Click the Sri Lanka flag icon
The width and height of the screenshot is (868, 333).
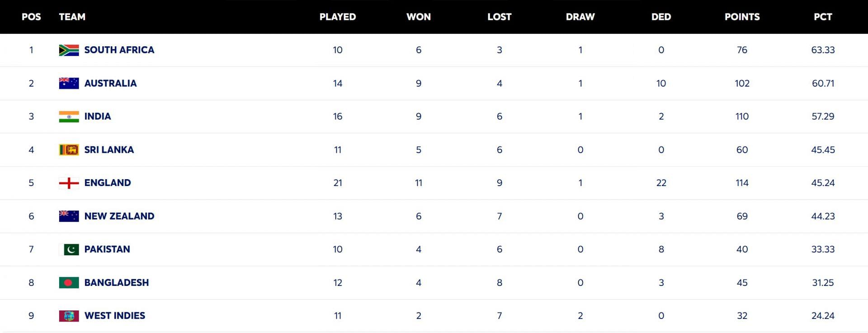[x=69, y=150]
